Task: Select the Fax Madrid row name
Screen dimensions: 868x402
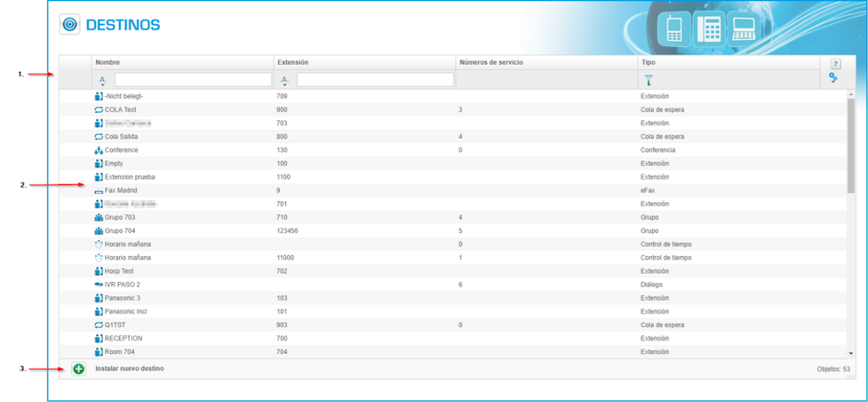Action: point(121,190)
